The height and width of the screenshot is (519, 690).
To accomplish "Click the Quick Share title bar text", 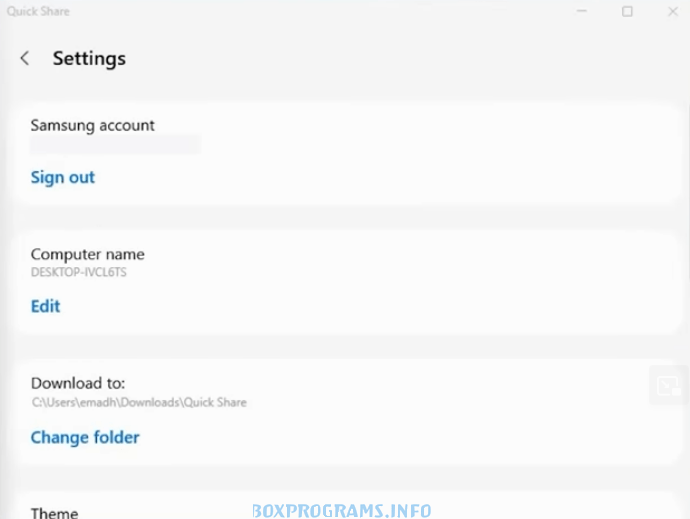I will (x=38, y=11).
